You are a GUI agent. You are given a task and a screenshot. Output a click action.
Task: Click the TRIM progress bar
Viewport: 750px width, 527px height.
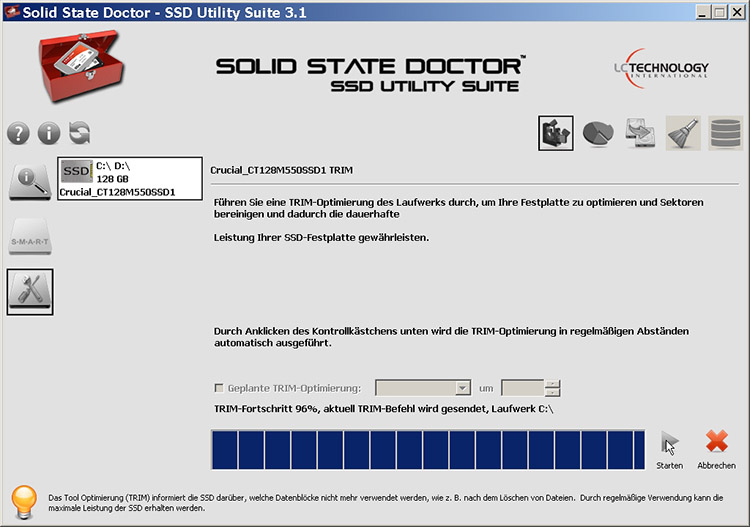click(x=428, y=450)
